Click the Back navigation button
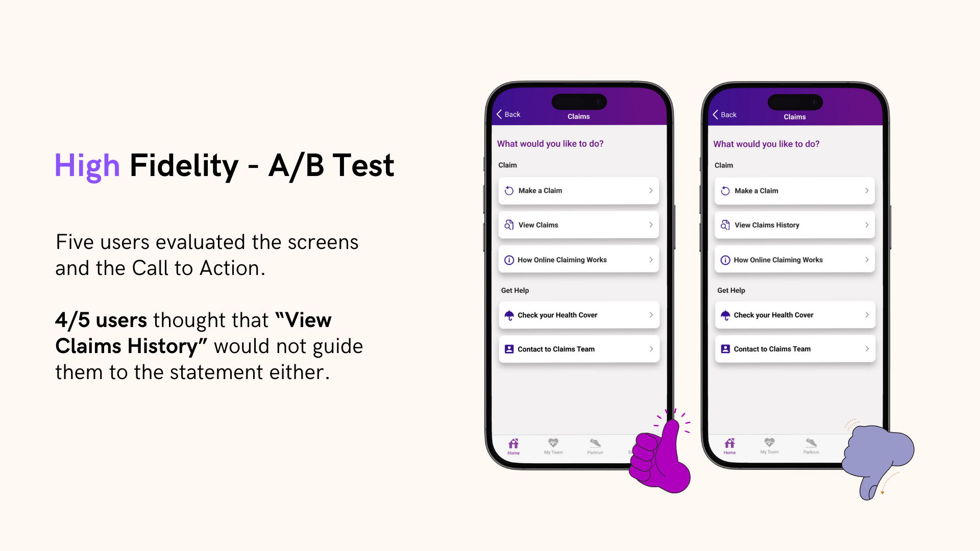Viewport: 980px width, 551px height. point(508,114)
